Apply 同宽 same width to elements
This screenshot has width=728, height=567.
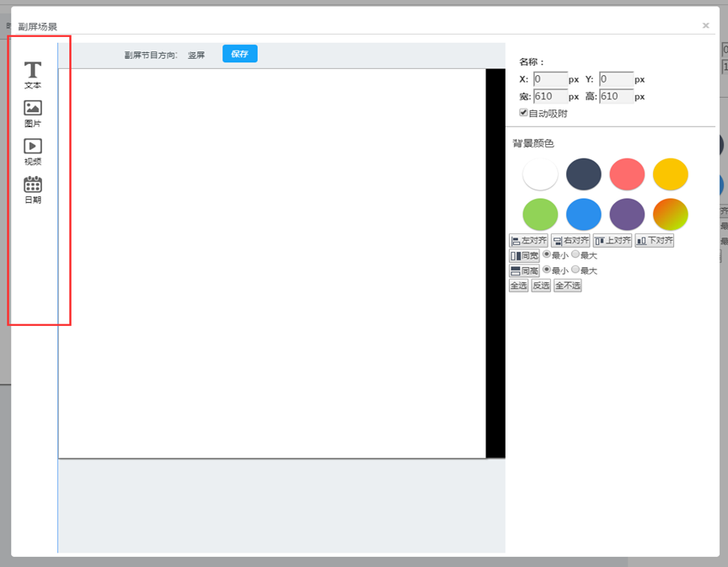(524, 255)
